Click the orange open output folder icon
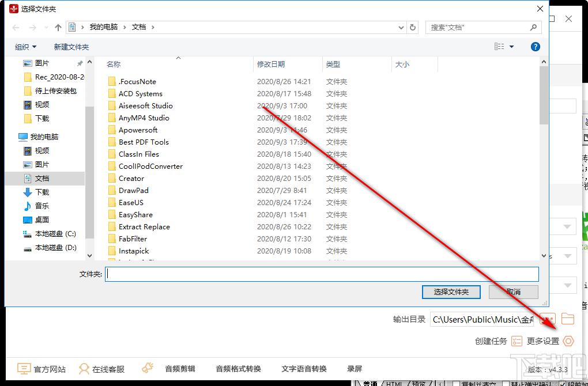The height and width of the screenshot is (386, 588). pyautogui.click(x=568, y=319)
